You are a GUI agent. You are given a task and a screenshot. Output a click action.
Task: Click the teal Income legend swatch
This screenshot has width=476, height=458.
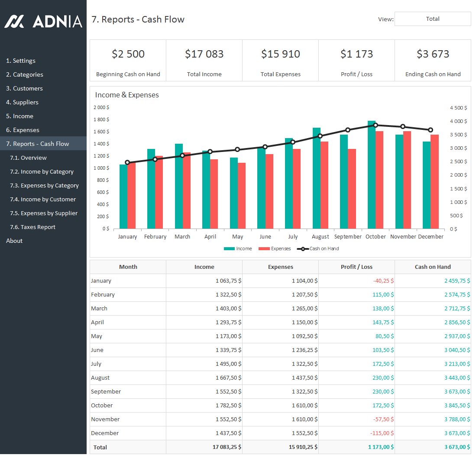coord(229,248)
